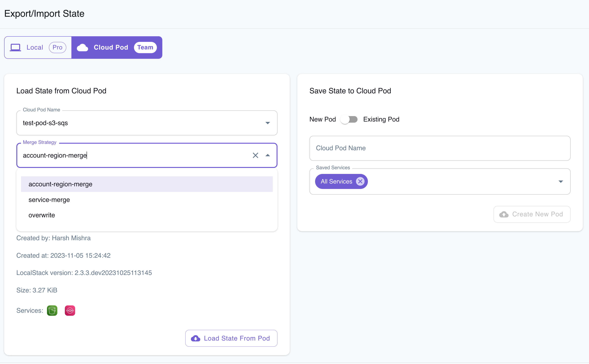
Task: Clear the Merge Strategy field with the X icon
Action: point(256,155)
